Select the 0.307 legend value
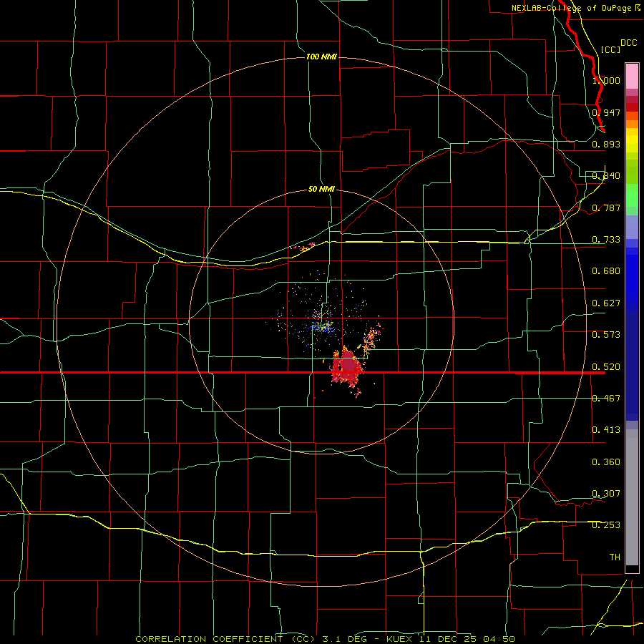 point(606,494)
